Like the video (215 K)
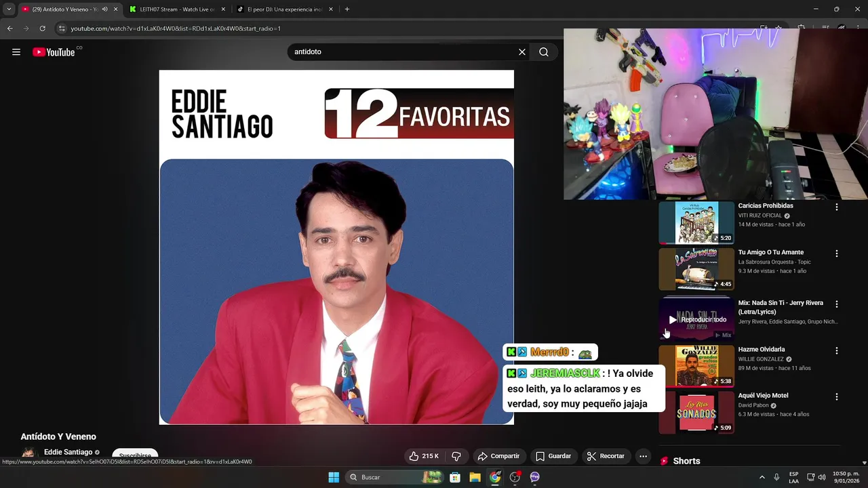The width and height of the screenshot is (868, 488). click(x=425, y=456)
